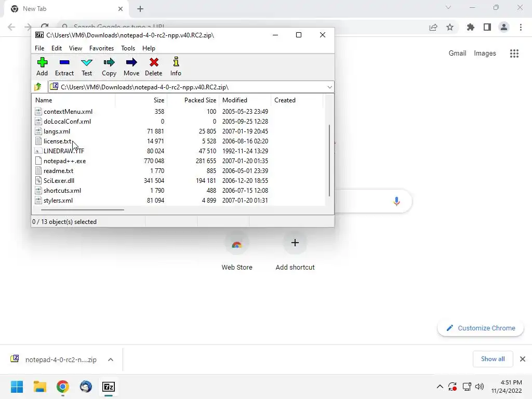This screenshot has width=532, height=399.
Task: Click Add shortcut plus button
Action: 295,243
